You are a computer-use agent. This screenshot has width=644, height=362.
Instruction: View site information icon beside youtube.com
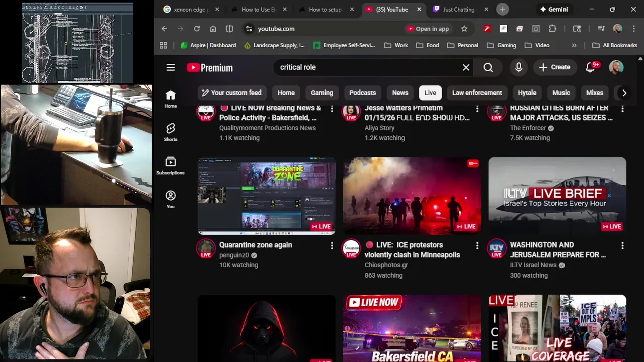click(249, 29)
